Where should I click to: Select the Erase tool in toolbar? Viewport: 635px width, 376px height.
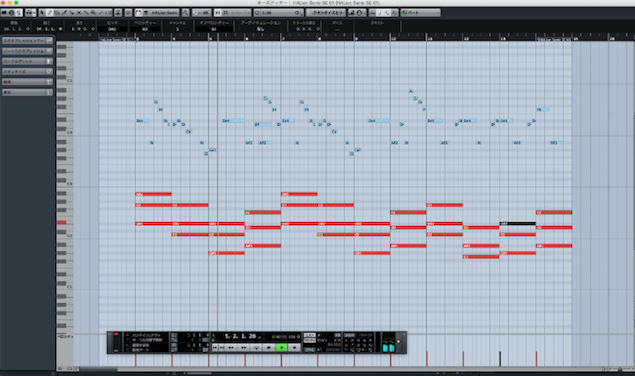58,13
